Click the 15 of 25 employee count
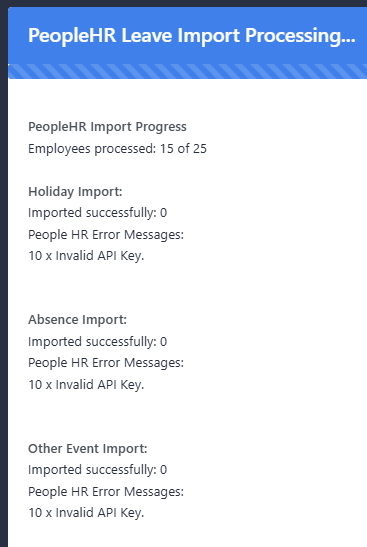This screenshot has height=547, width=367. tap(183, 149)
